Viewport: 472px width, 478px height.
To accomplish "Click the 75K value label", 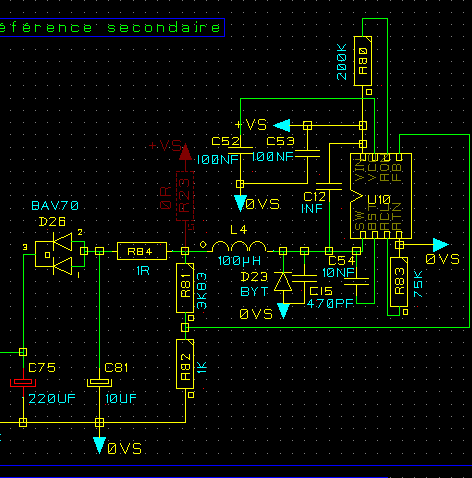I will (x=418, y=284).
